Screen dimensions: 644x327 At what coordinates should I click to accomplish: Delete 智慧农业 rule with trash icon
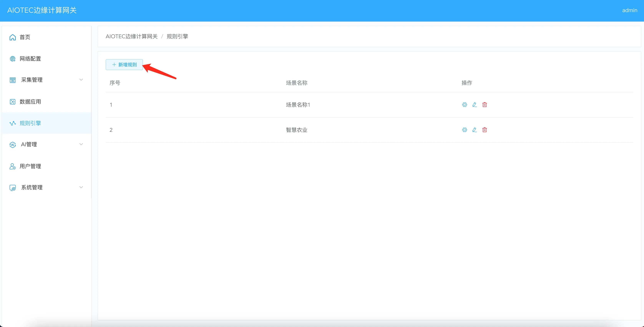485,130
